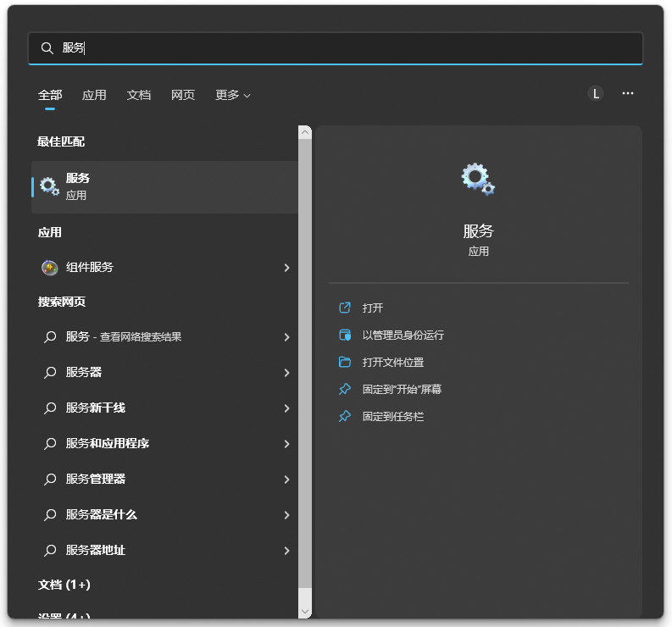Click 打开文件位置
Viewport: 672px width, 627px height.
(393, 362)
